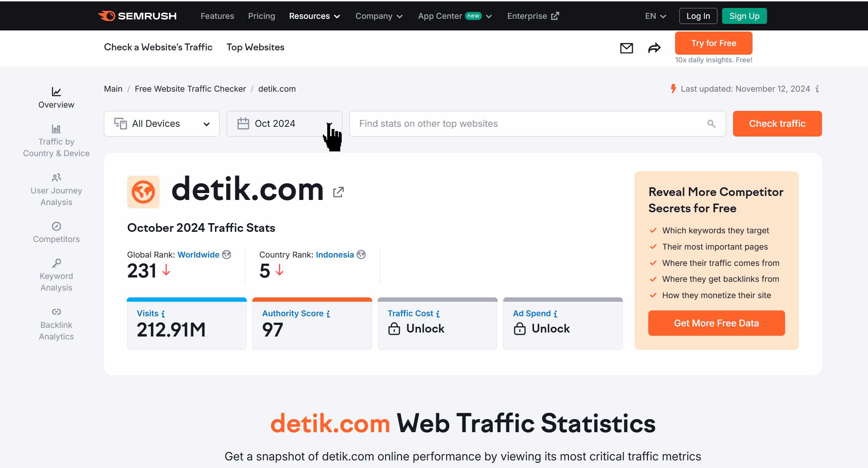868x468 pixels.
Task: Click the Check traffic search button
Action: (778, 124)
